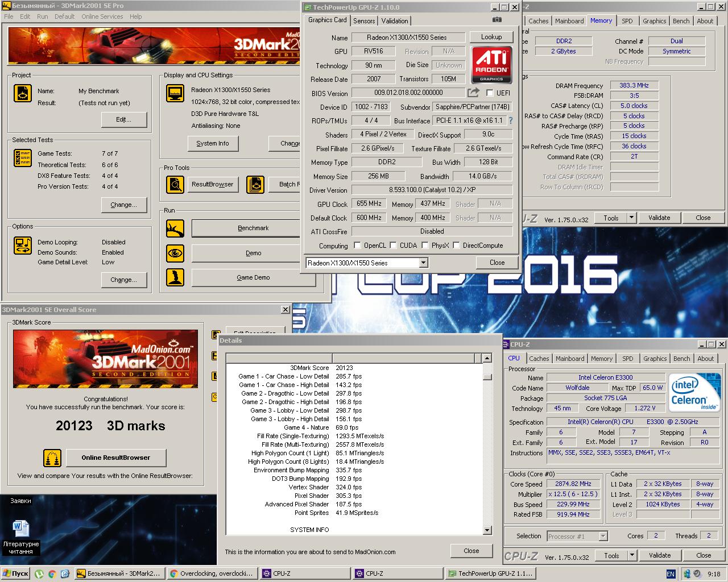Switch to the Validation tab in GPU-Z
The height and width of the screenshot is (582, 728).
[395, 20]
